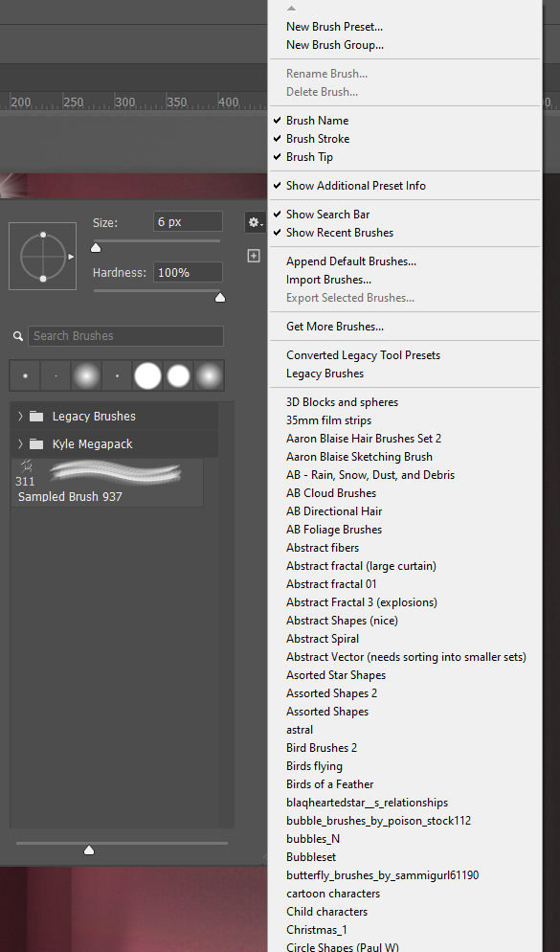Click inside the Search Brushes field
The height and width of the screenshot is (952, 560).
(x=124, y=336)
